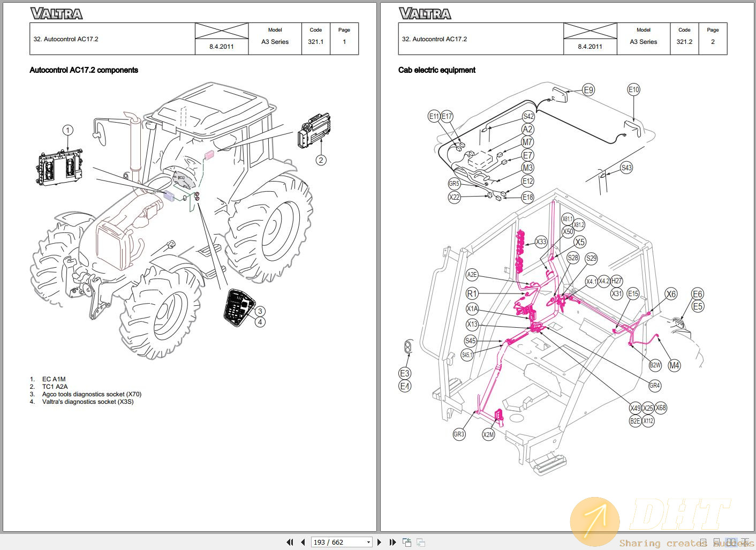Screen dimensions: 756x550
Task: Go to the next view
Action: pyautogui.click(x=421, y=543)
